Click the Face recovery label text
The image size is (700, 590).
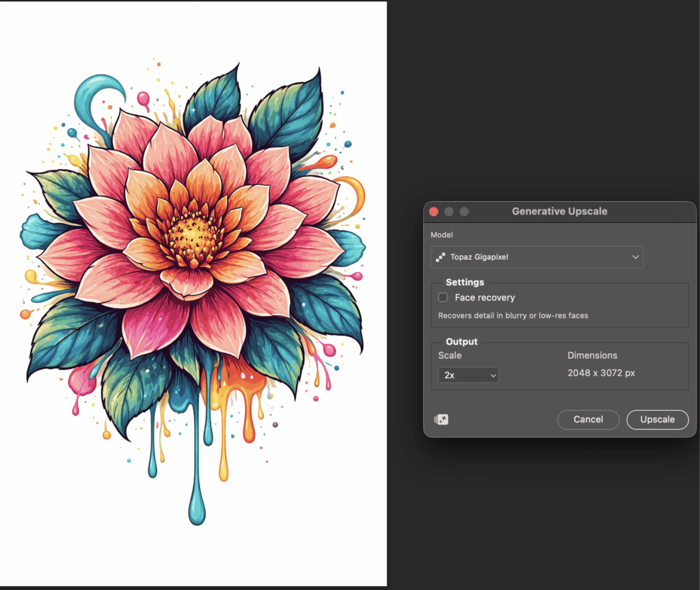pyautogui.click(x=485, y=297)
